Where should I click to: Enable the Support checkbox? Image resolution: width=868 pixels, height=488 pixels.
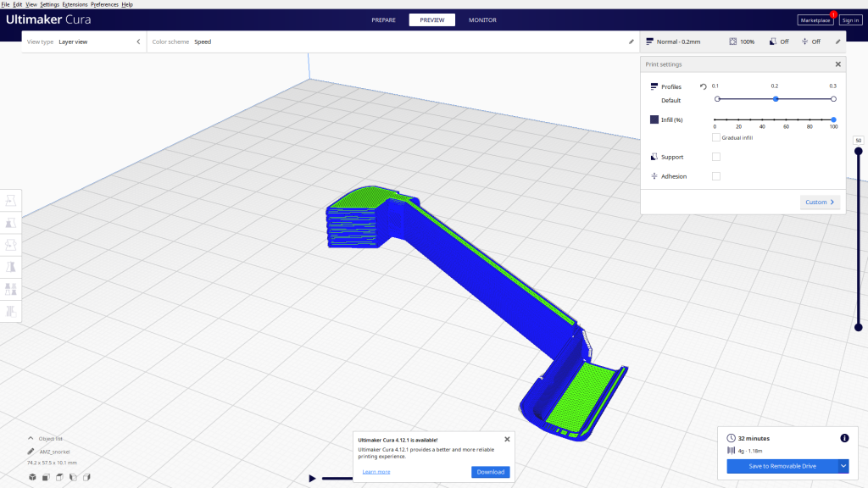(715, 157)
